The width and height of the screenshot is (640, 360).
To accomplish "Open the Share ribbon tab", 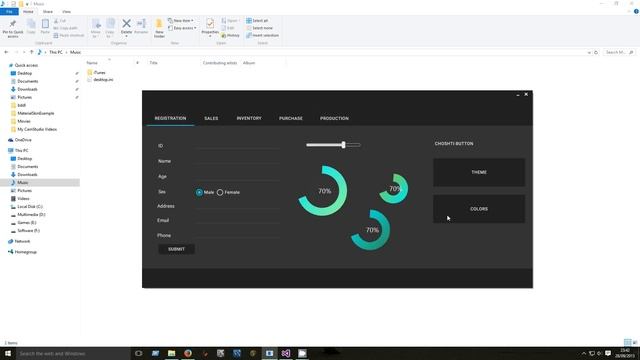I will pos(47,12).
